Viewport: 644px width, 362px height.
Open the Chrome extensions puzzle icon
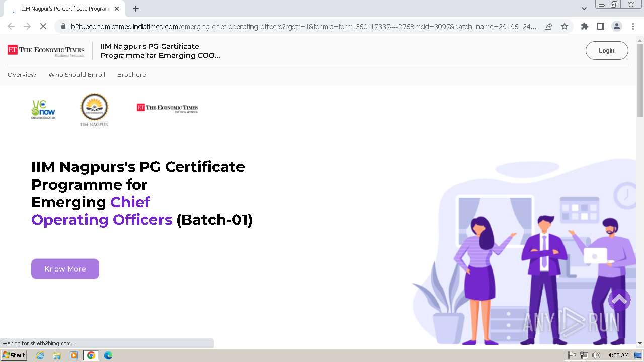click(584, 26)
